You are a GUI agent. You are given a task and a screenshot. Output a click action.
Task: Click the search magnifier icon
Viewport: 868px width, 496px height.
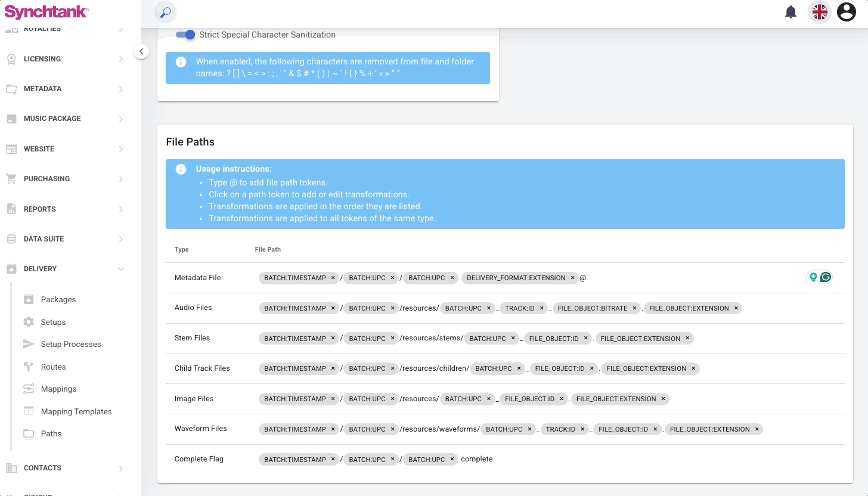(166, 12)
